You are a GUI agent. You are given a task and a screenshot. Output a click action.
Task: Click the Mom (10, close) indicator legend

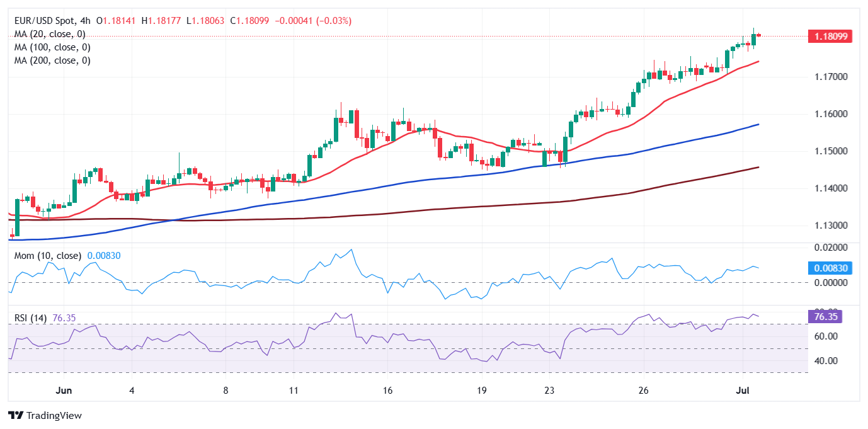[48, 256]
